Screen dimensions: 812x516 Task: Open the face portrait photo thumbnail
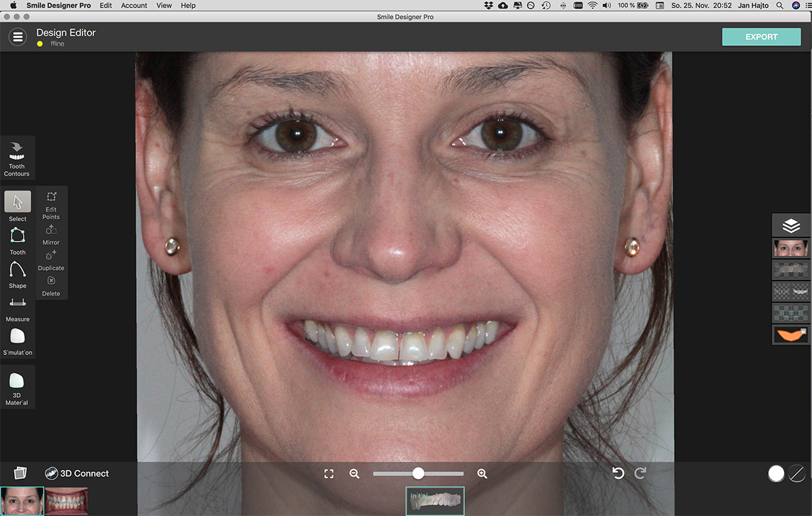coord(22,501)
